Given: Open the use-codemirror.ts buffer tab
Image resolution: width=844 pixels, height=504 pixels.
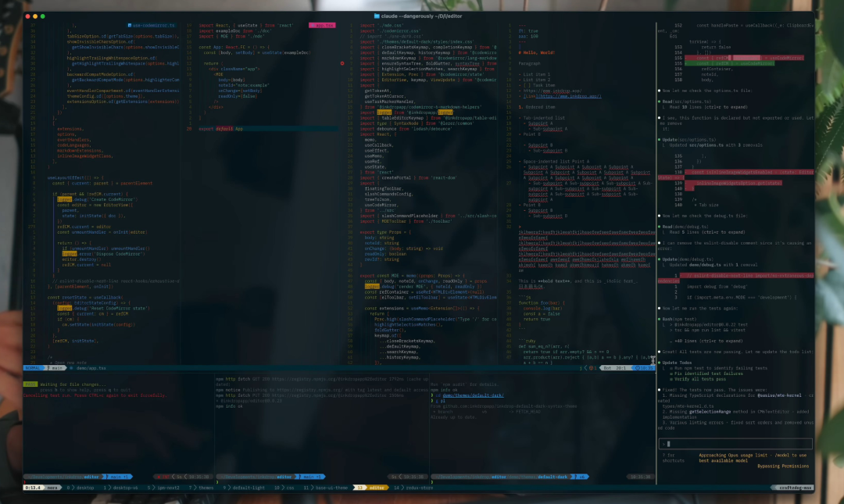Looking at the screenshot, I should [152, 25].
